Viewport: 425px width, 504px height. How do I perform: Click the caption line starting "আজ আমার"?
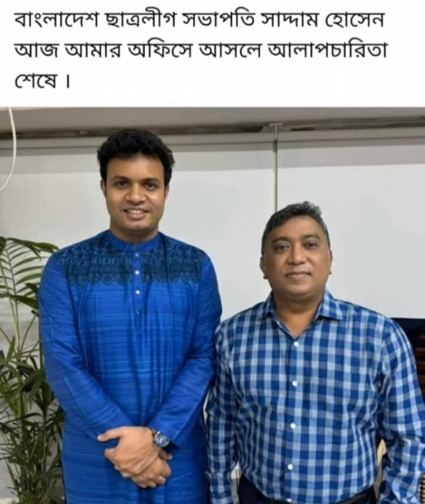[x=200, y=51]
